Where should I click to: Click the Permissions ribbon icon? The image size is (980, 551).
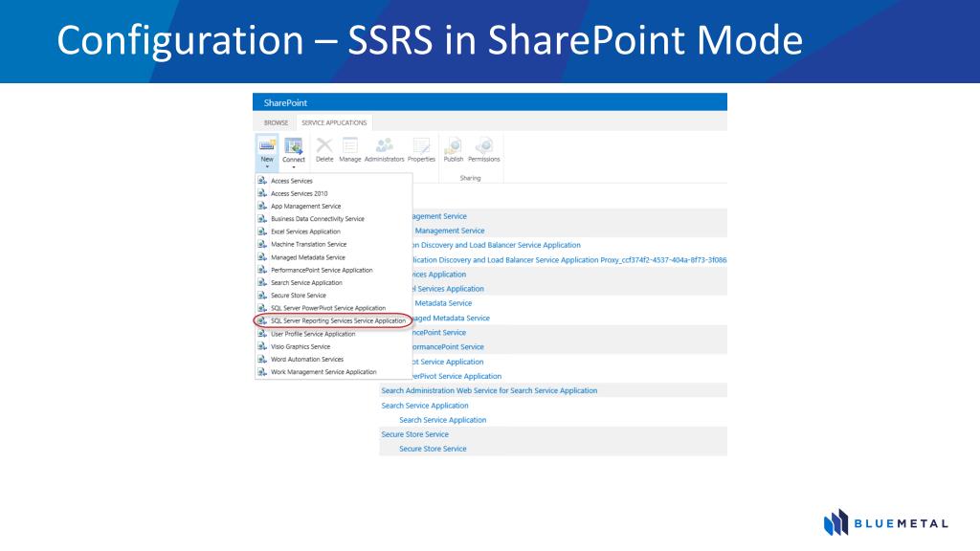(x=483, y=145)
